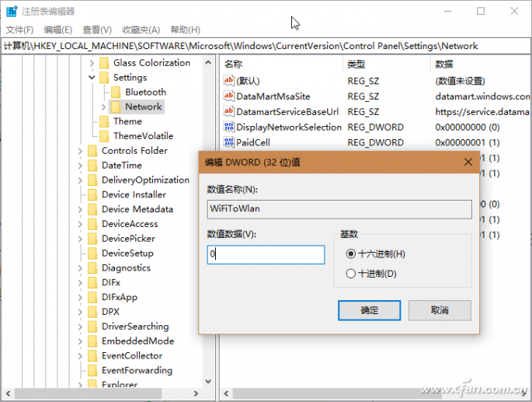This screenshot has height=402, width=532.
Task: Click the Theme folder icon
Action: [104, 121]
